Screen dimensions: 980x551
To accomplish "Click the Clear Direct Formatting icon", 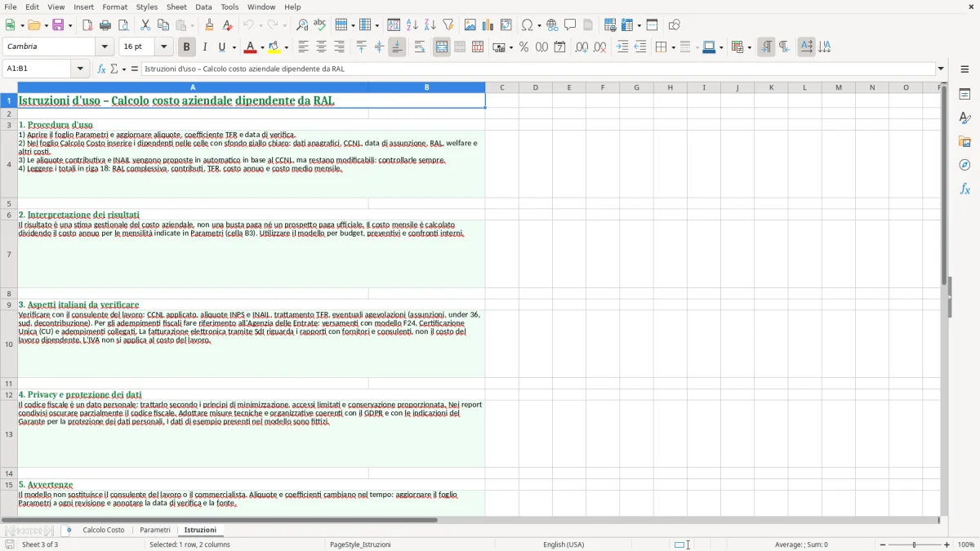I will (227, 25).
